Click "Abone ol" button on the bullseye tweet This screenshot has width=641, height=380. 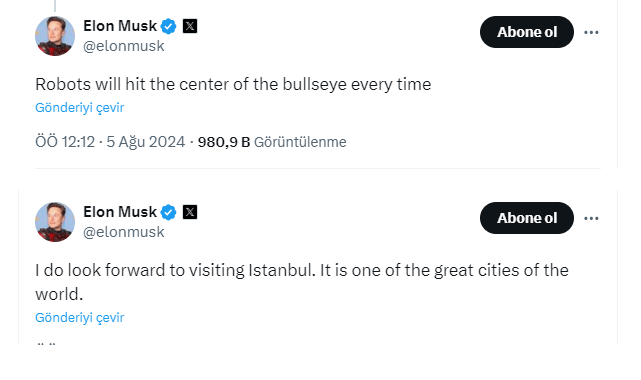(527, 32)
